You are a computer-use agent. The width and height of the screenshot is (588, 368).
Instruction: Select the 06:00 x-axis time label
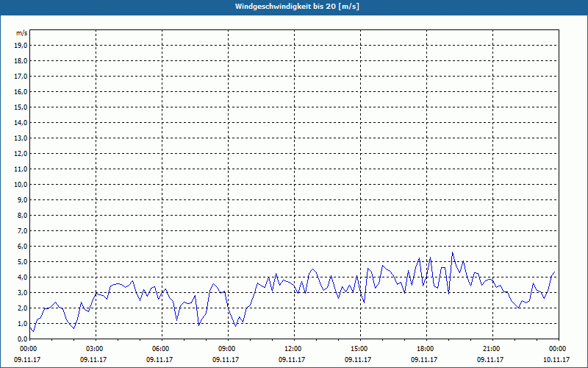pos(161,349)
